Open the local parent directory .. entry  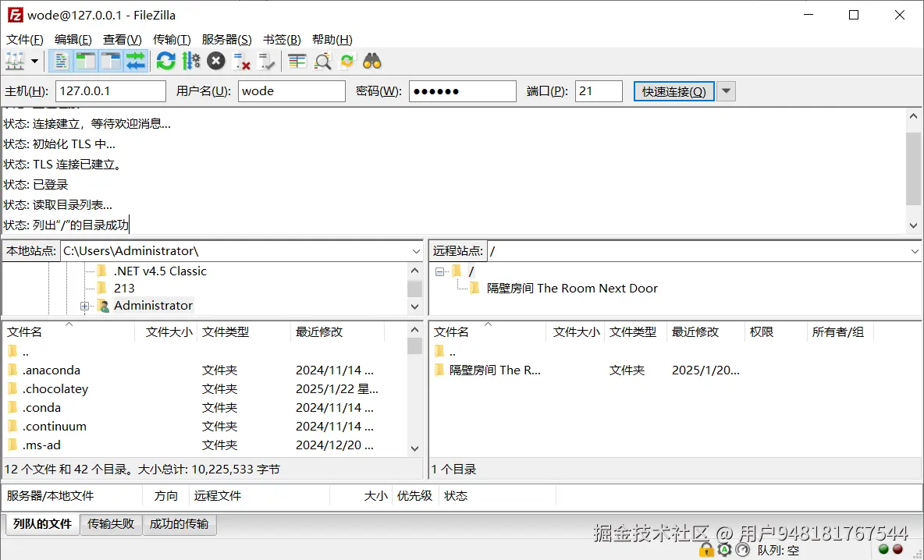[204, 352]
